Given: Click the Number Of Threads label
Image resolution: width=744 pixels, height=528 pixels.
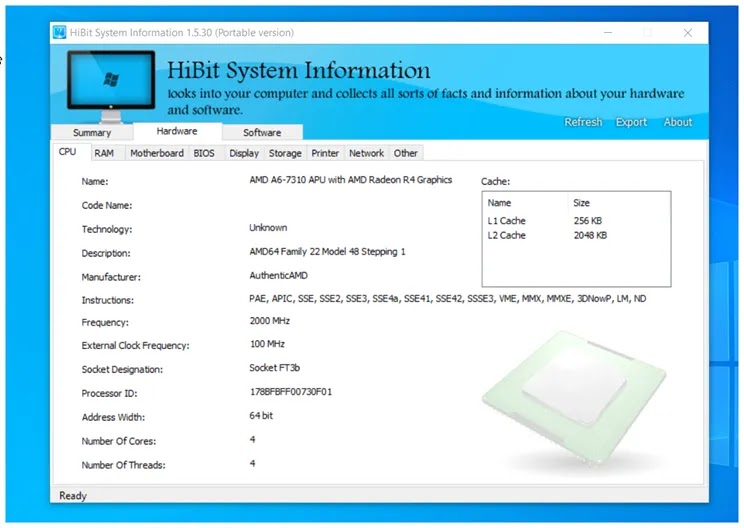Looking at the screenshot, I should [123, 465].
